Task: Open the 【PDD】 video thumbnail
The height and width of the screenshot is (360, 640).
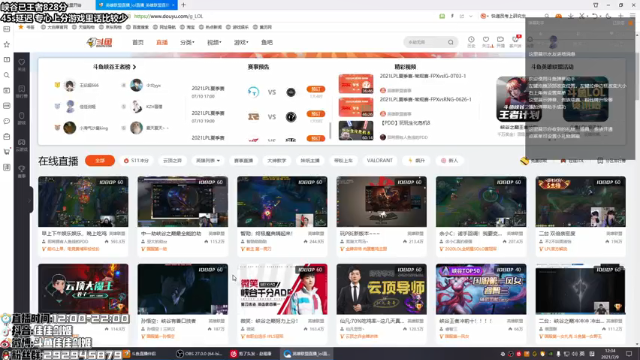Action: pos(356,131)
